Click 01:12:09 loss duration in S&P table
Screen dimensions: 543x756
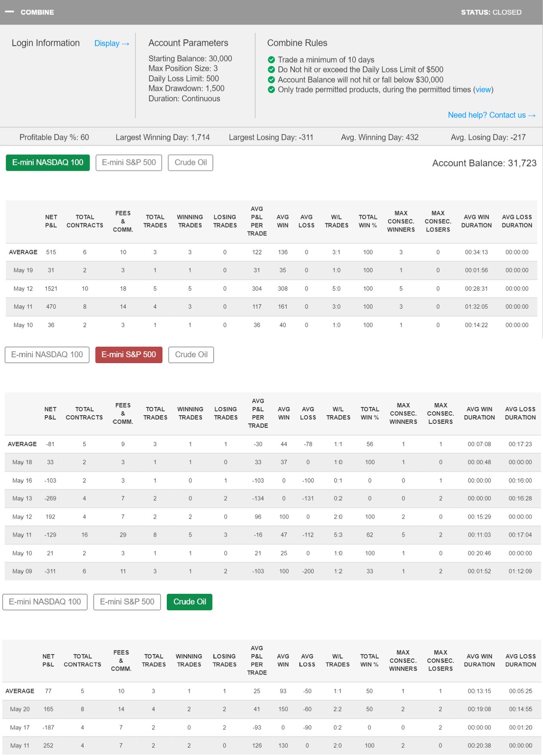[x=520, y=571]
